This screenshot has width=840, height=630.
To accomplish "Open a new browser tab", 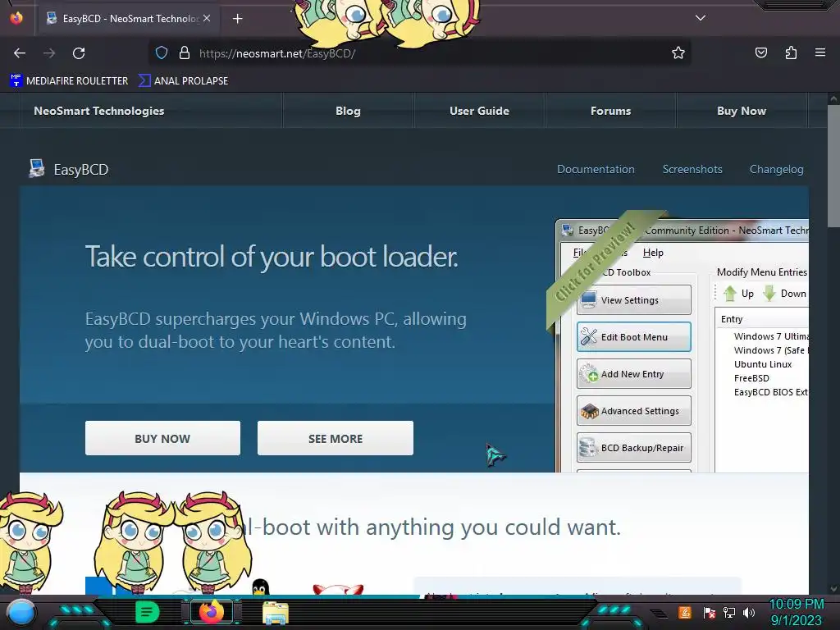I will 237,19.
